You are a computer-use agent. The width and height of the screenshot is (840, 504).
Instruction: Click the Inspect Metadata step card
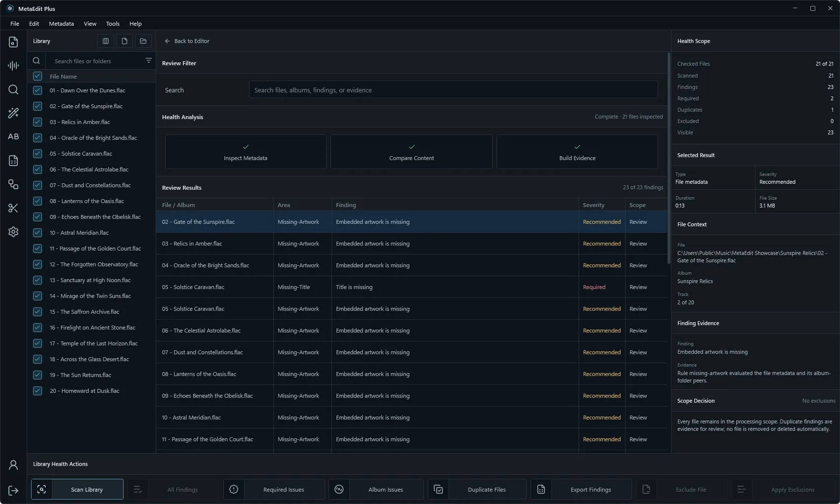[x=246, y=152]
